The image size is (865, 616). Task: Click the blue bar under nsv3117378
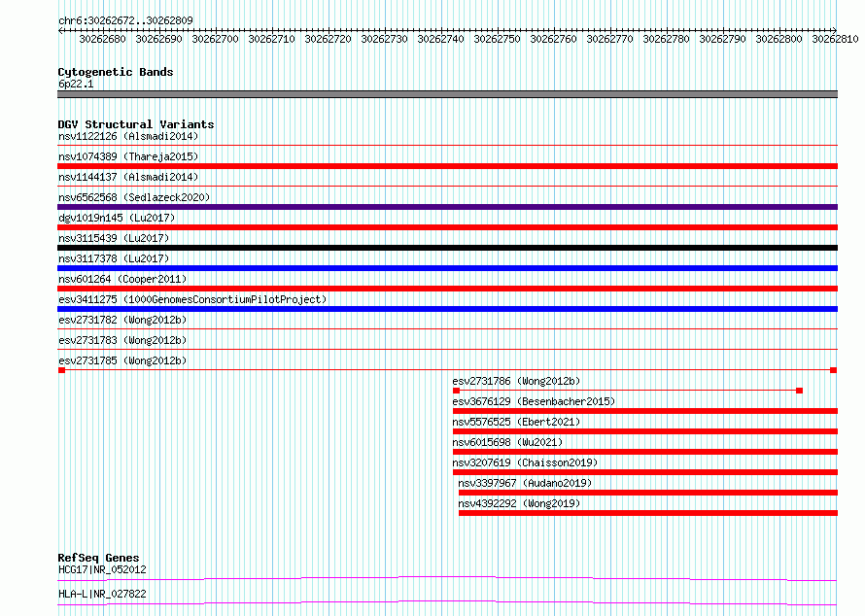pos(447,268)
